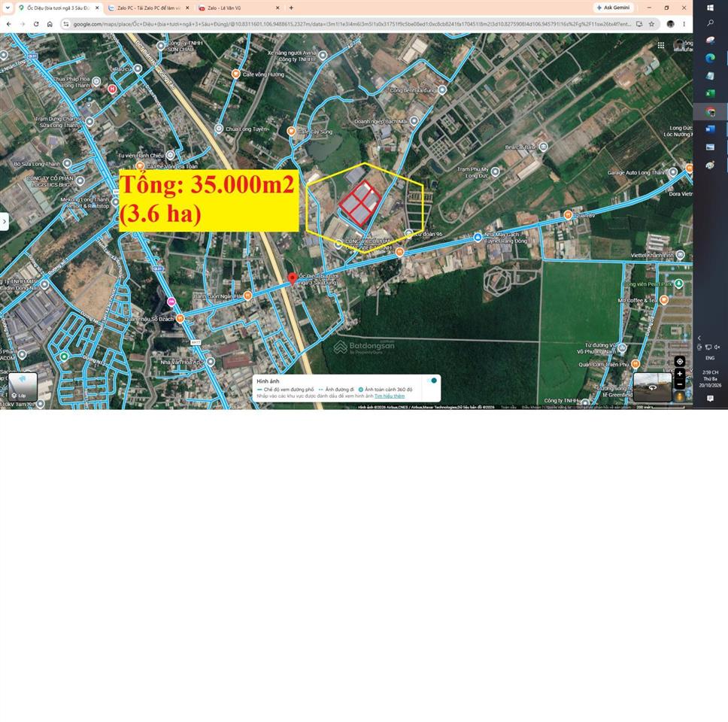Open Word from the taskbar
Viewport: 728px width, 722px height.
point(711,129)
